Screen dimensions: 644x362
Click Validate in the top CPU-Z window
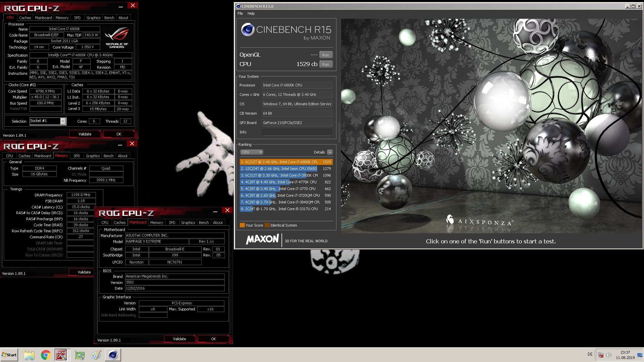85,134
